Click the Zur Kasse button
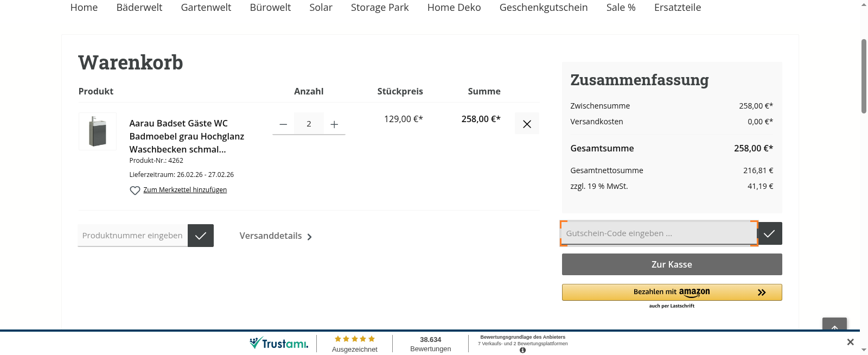Image resolution: width=868 pixels, height=355 pixels. coord(672,264)
